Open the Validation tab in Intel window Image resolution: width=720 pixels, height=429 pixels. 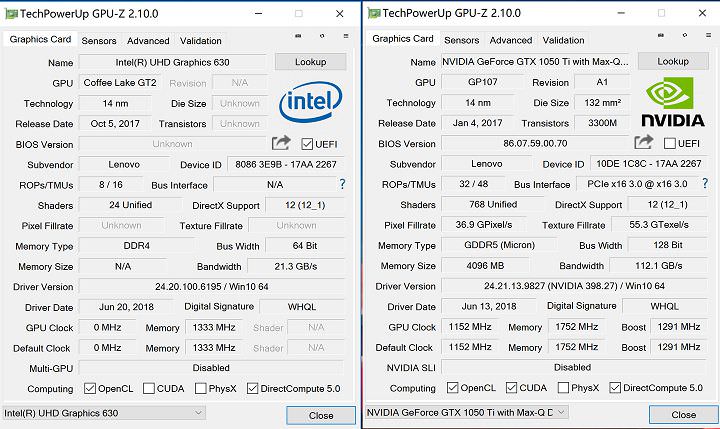pyautogui.click(x=201, y=41)
